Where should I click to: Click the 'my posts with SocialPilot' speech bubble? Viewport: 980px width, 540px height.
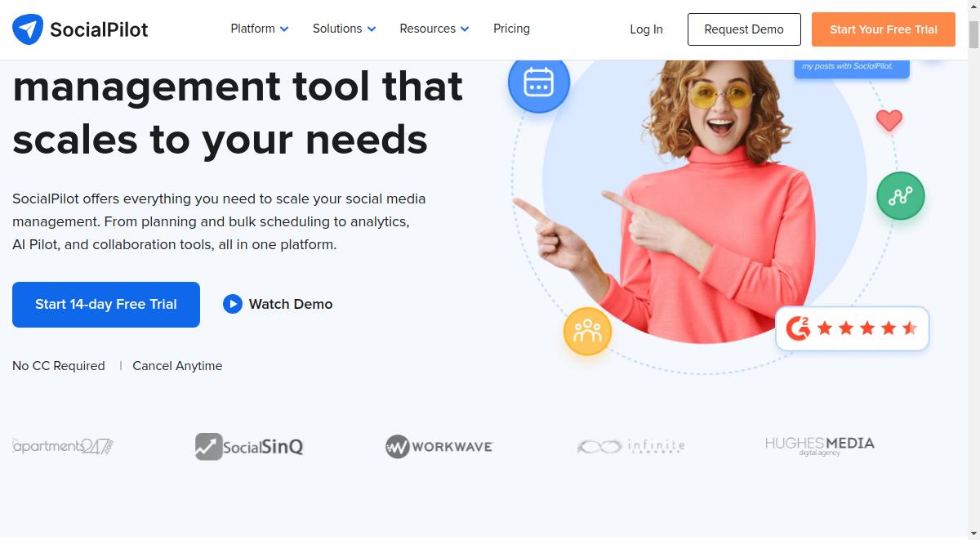tap(852, 69)
